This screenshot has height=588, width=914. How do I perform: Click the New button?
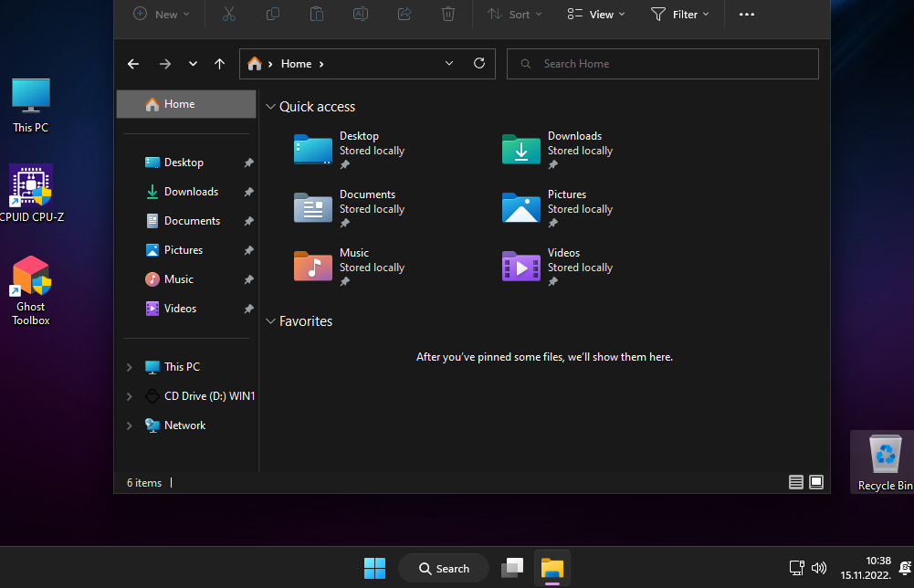point(162,14)
